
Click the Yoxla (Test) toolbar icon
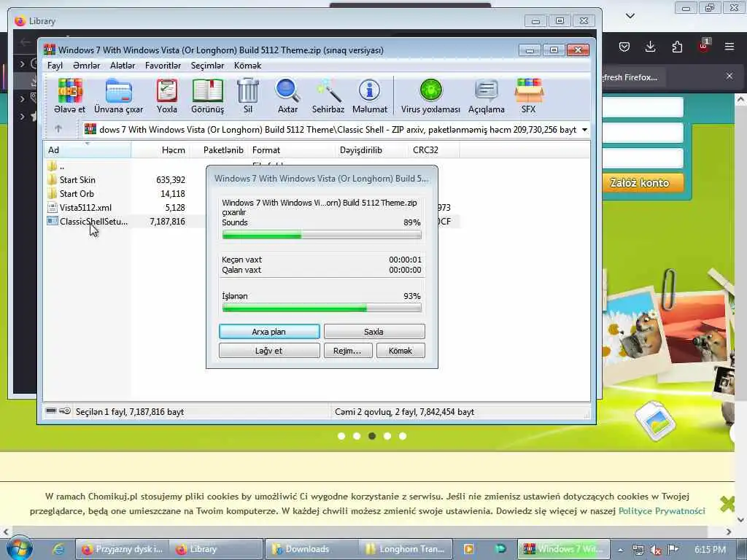coord(167,96)
